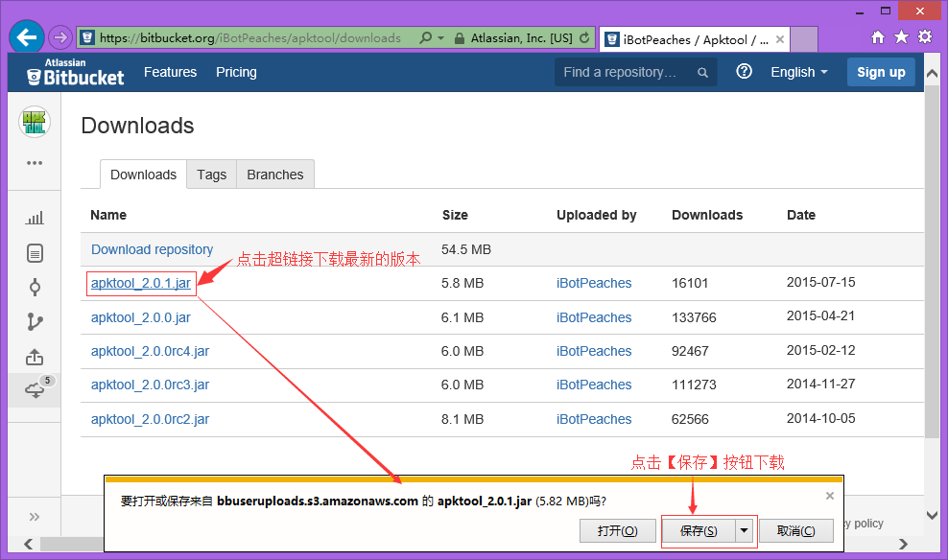Click the apktool_2.0.0.jar link
This screenshot has width=948, height=560.
click(141, 317)
